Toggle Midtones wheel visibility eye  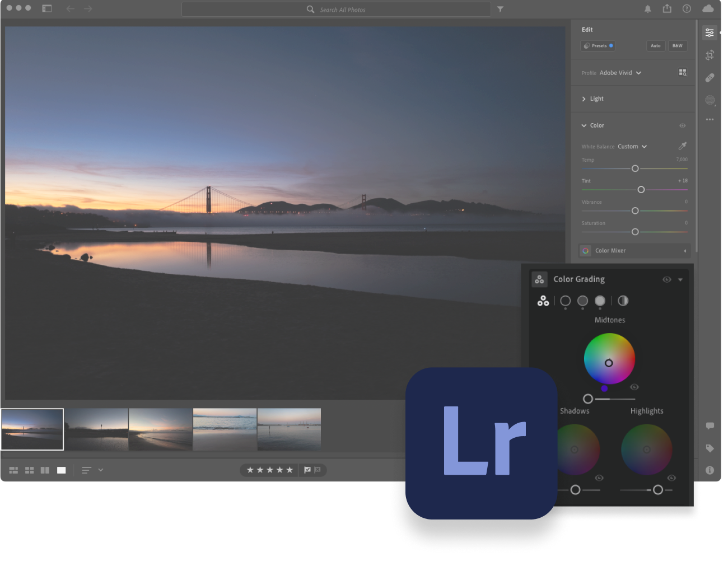pos(634,387)
